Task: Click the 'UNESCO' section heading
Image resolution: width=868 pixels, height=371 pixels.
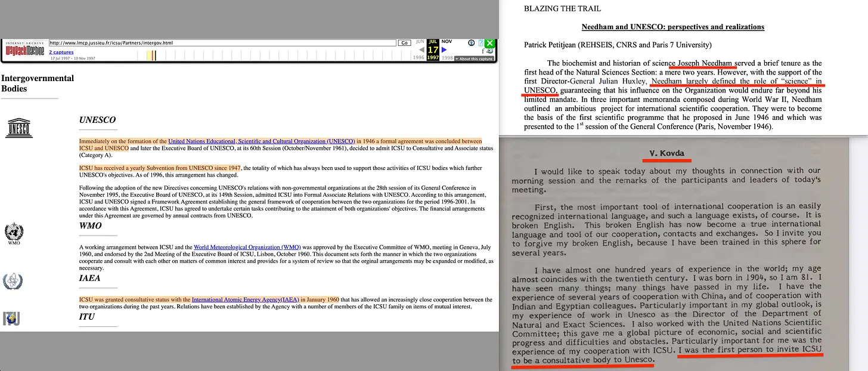Action: click(x=97, y=120)
